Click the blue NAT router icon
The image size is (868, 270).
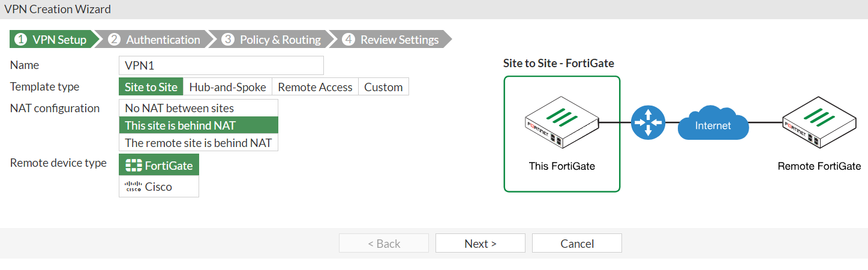(x=648, y=122)
